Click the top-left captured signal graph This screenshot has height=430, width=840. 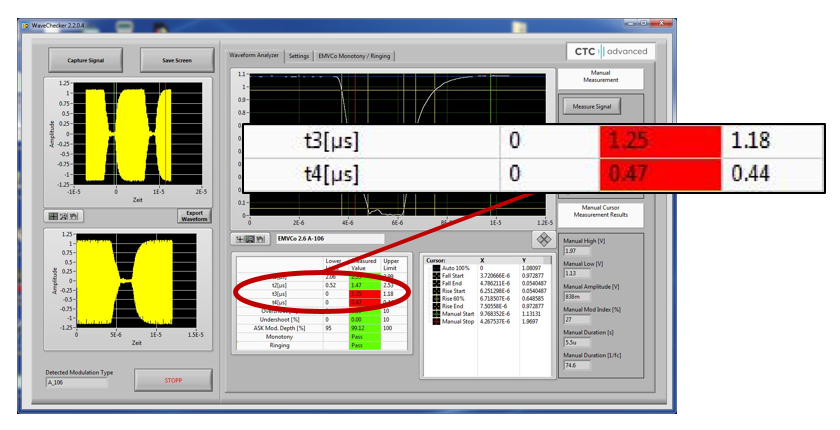(138, 134)
